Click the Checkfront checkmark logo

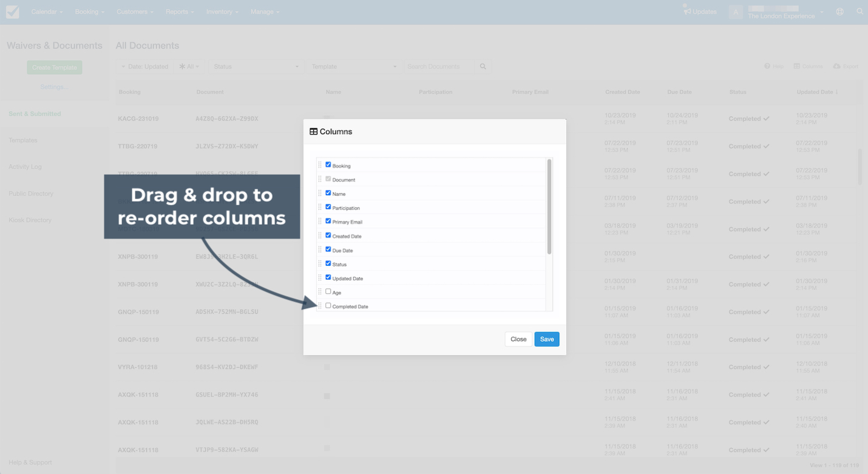[x=12, y=12]
